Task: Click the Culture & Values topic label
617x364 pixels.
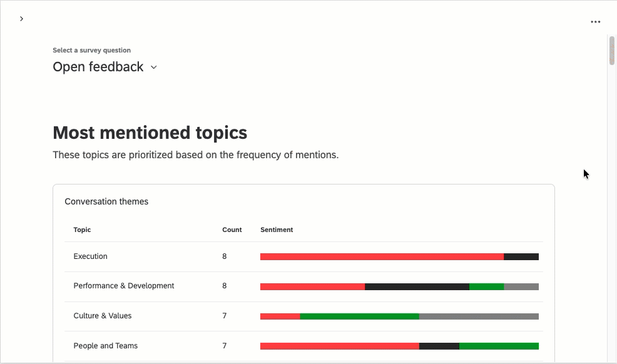Action: click(x=102, y=316)
